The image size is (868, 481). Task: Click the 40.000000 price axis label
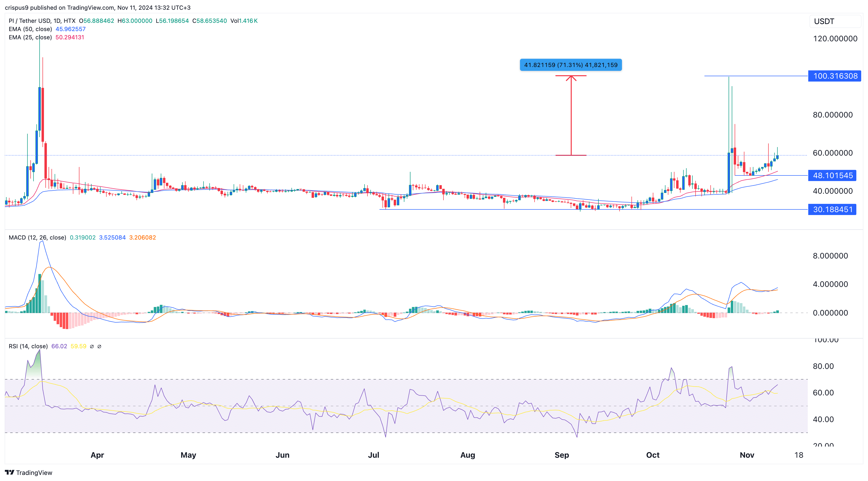pyautogui.click(x=833, y=191)
